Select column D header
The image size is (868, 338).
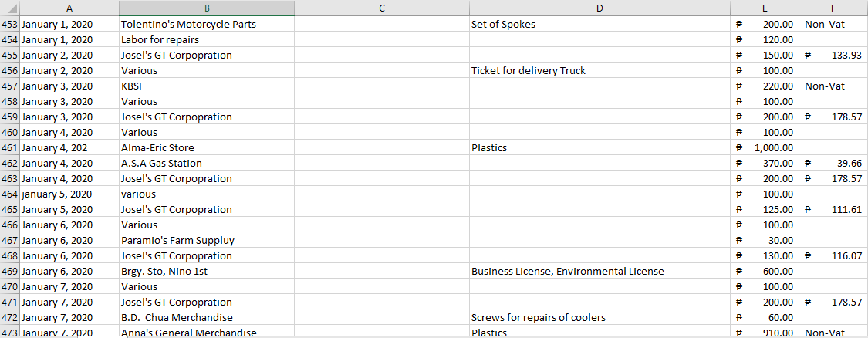tap(599, 8)
